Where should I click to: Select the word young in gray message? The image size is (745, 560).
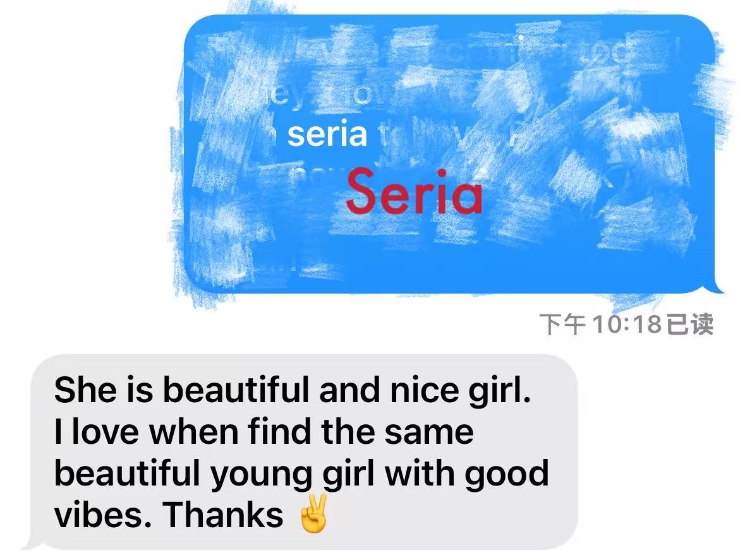260,475
